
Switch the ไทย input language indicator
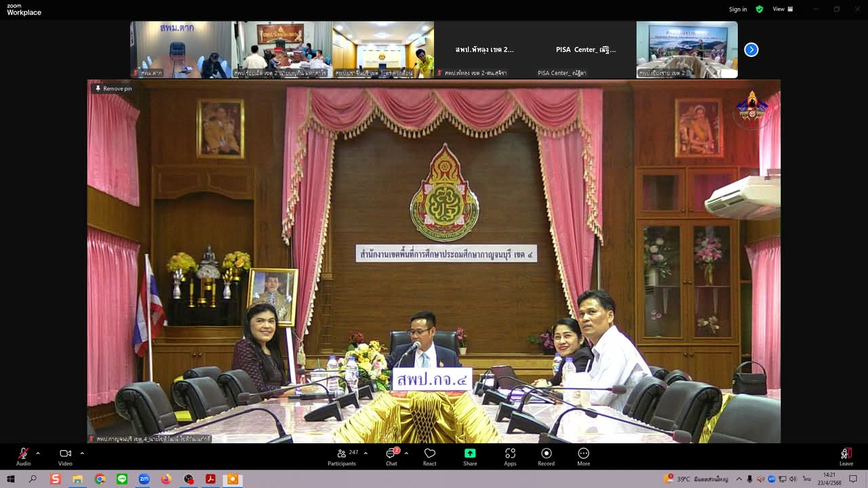pyautogui.click(x=807, y=479)
